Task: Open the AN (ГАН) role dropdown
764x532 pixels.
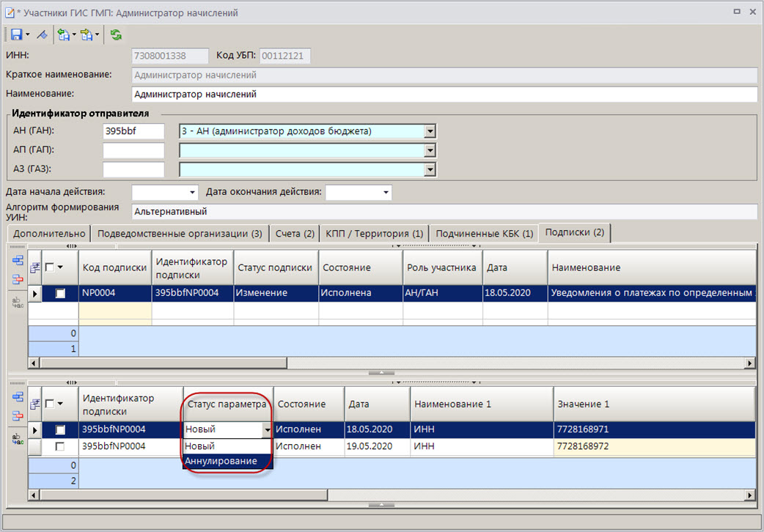Action: (x=430, y=132)
